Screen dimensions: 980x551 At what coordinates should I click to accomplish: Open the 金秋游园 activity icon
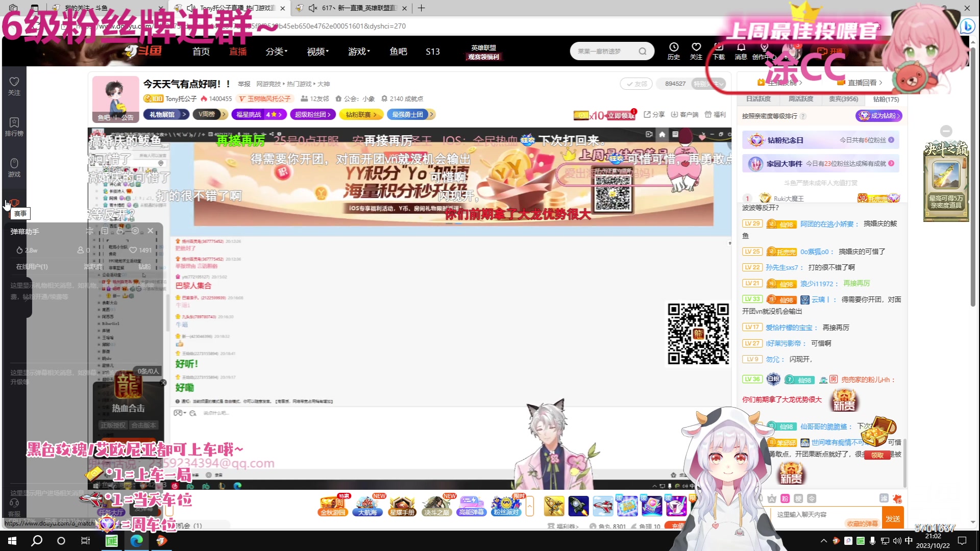[x=333, y=506]
